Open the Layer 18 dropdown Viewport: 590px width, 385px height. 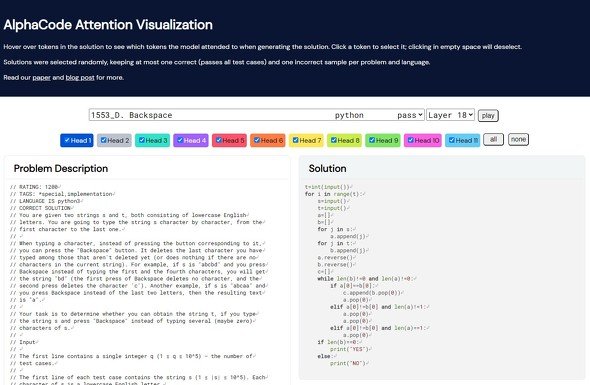(x=450, y=115)
